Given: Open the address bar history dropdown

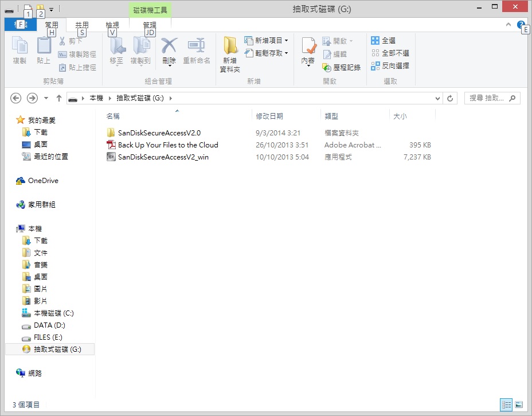Looking at the screenshot, I should click(x=438, y=98).
